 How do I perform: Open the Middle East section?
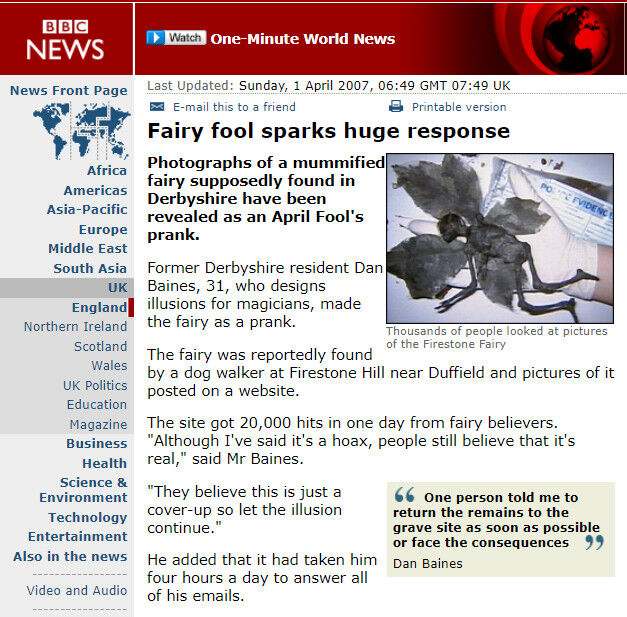click(x=87, y=248)
